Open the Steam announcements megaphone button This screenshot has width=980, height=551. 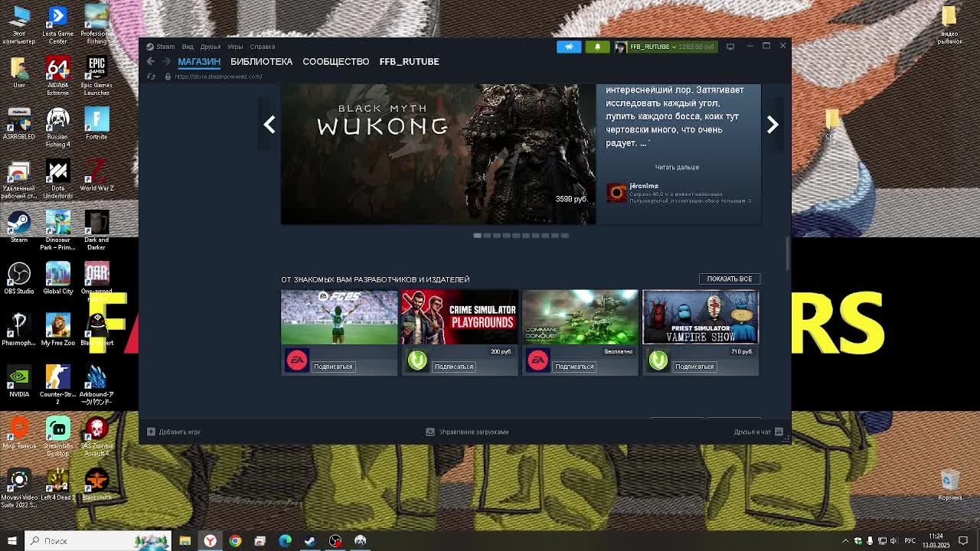click(x=569, y=47)
